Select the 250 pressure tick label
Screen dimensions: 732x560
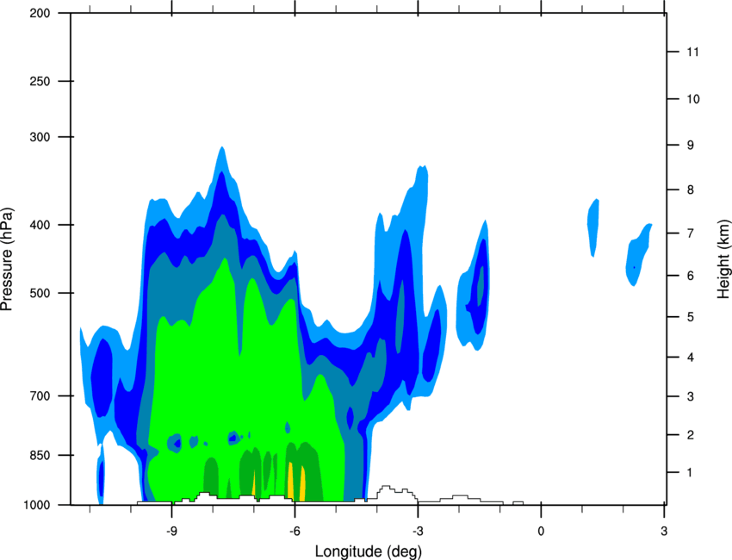pos(40,81)
